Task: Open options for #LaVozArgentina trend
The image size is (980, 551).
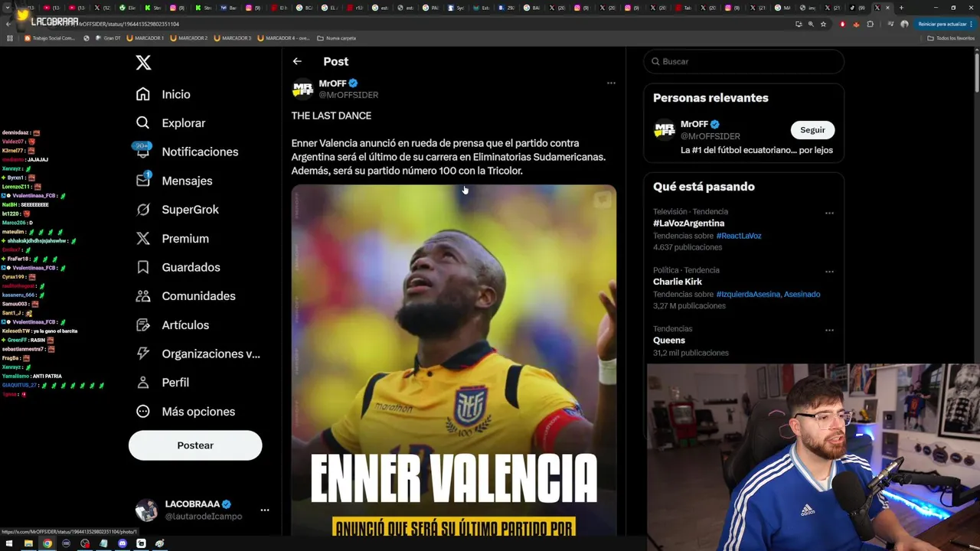Action: 829,213
